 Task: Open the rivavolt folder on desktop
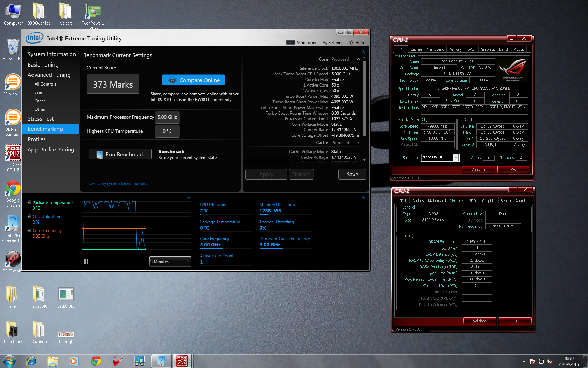(40, 297)
